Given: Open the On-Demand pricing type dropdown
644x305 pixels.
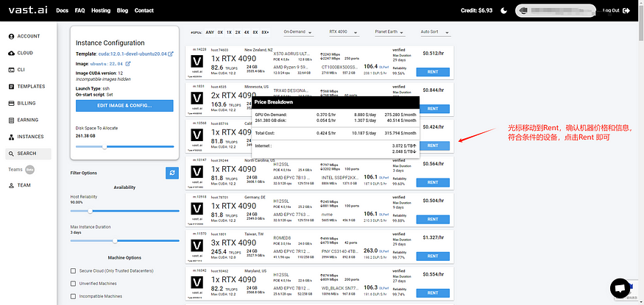Looking at the screenshot, I should click(298, 32).
